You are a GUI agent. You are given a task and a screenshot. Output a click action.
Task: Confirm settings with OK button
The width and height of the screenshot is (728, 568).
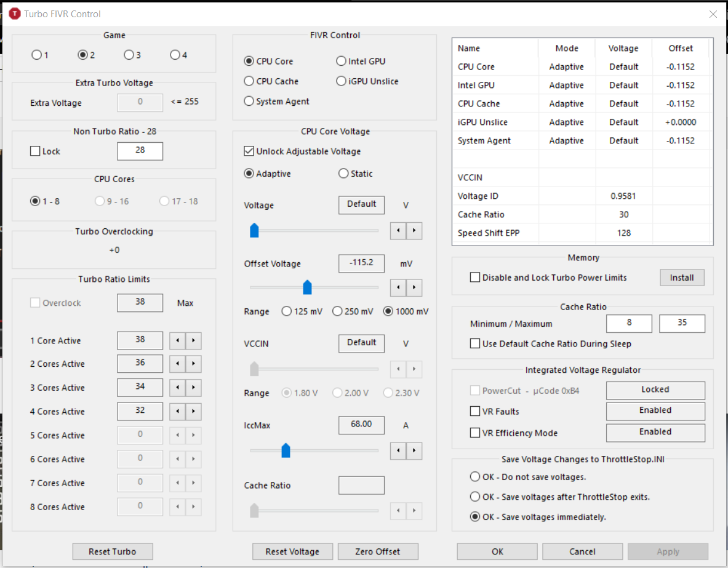click(497, 551)
